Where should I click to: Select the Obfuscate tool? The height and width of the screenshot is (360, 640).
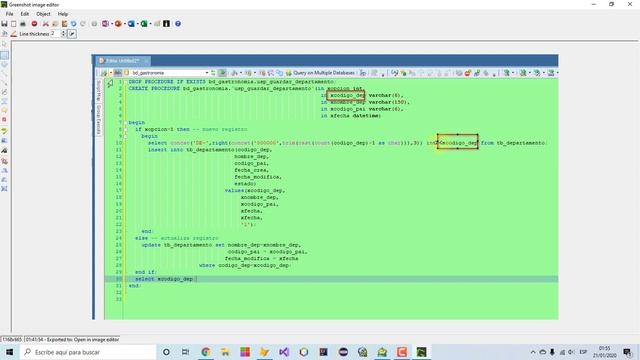point(4,140)
